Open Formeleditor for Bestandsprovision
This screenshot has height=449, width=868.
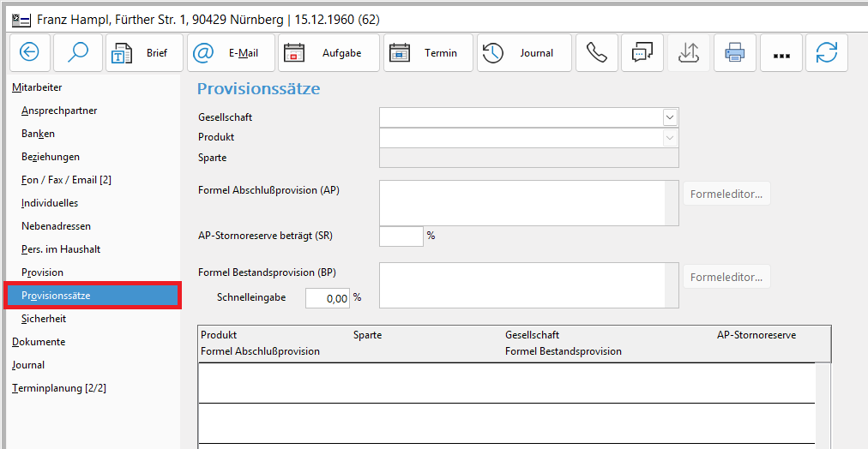726,277
